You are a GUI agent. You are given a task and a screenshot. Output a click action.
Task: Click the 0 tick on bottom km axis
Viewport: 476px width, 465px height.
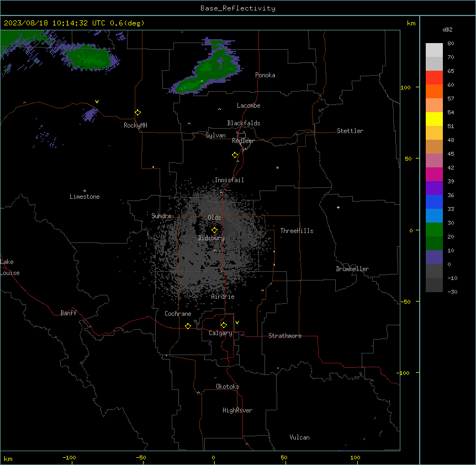click(213, 457)
